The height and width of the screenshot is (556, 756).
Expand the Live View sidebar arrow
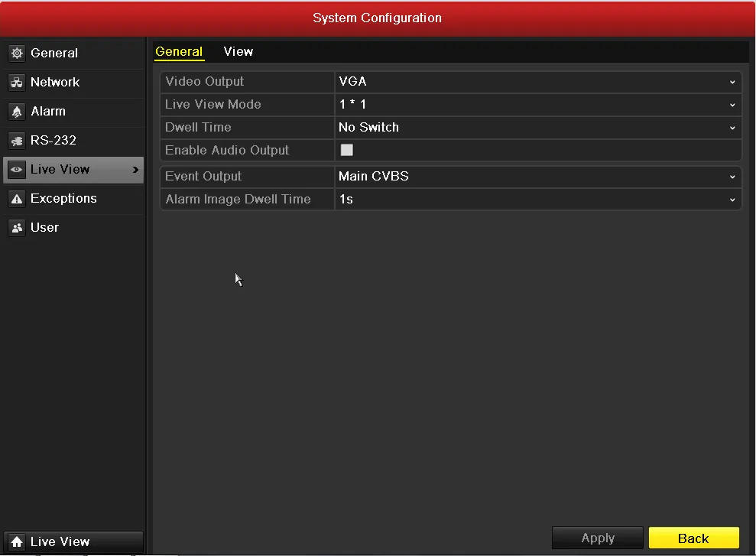point(135,170)
